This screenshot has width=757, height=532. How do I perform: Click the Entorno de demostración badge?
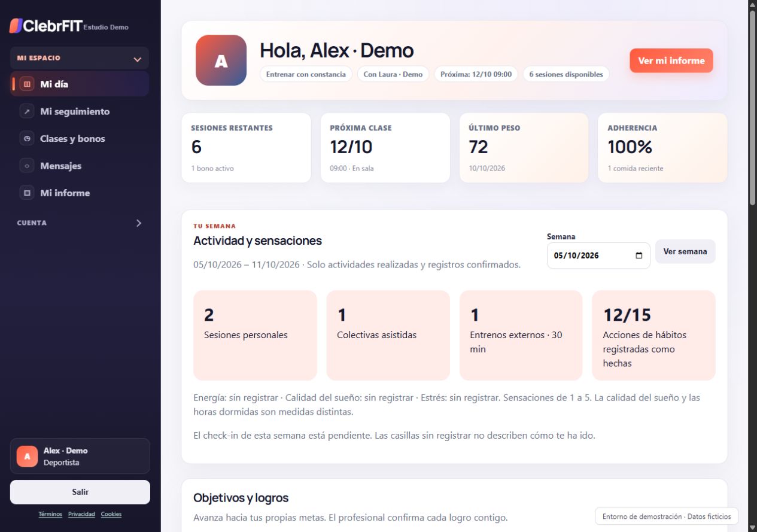(x=667, y=516)
